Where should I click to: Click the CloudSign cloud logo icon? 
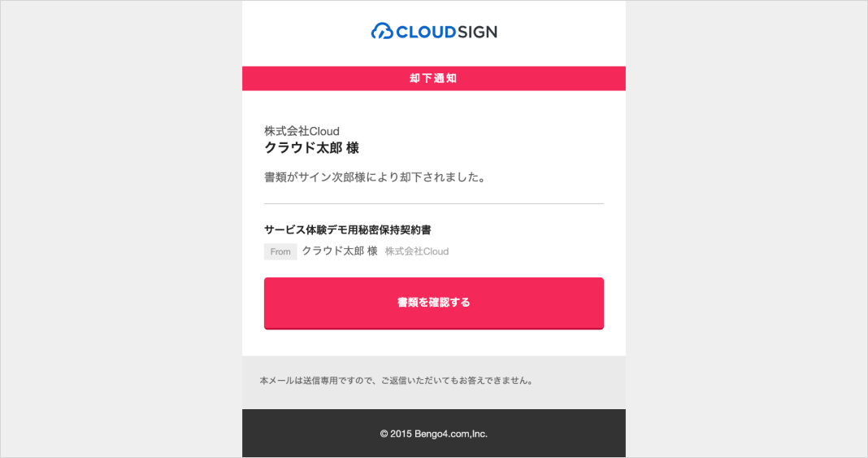[381, 31]
